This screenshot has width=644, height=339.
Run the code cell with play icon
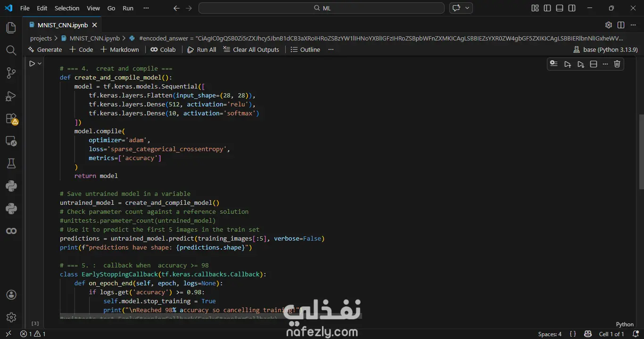[32, 64]
